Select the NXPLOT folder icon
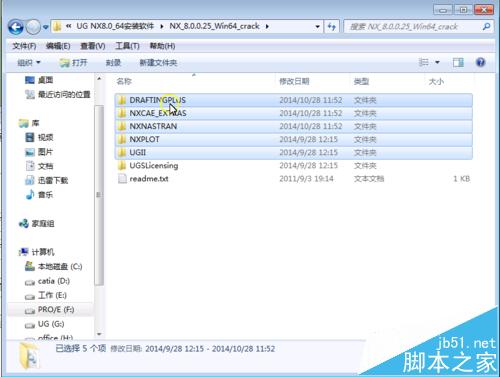The image size is (500, 377). [122, 139]
